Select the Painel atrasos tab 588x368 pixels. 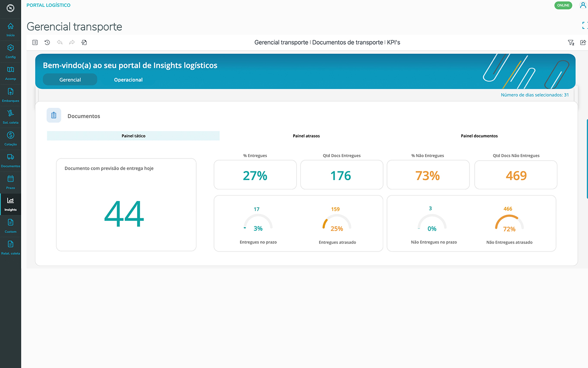pyautogui.click(x=306, y=136)
